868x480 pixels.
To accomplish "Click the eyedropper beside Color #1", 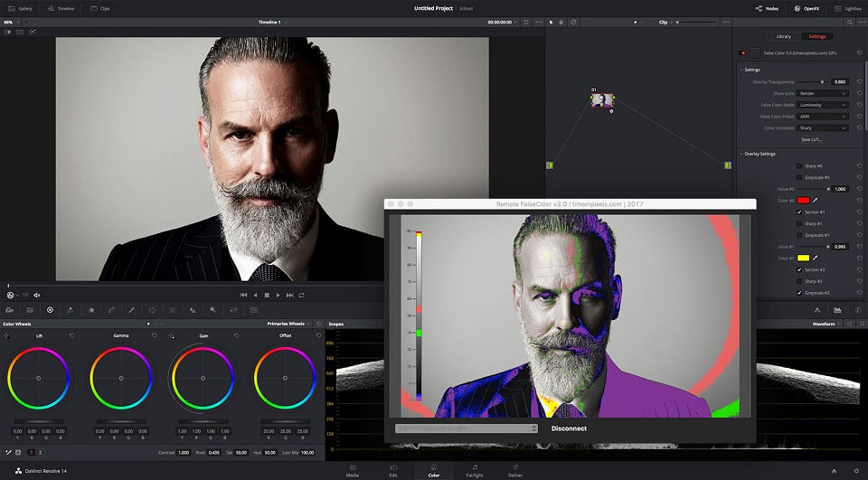I will tap(816, 258).
